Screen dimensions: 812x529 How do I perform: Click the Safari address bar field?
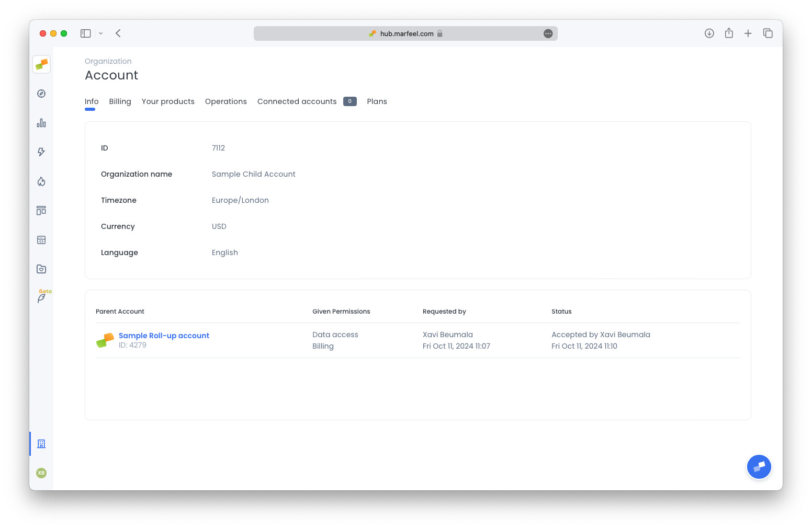tap(405, 33)
